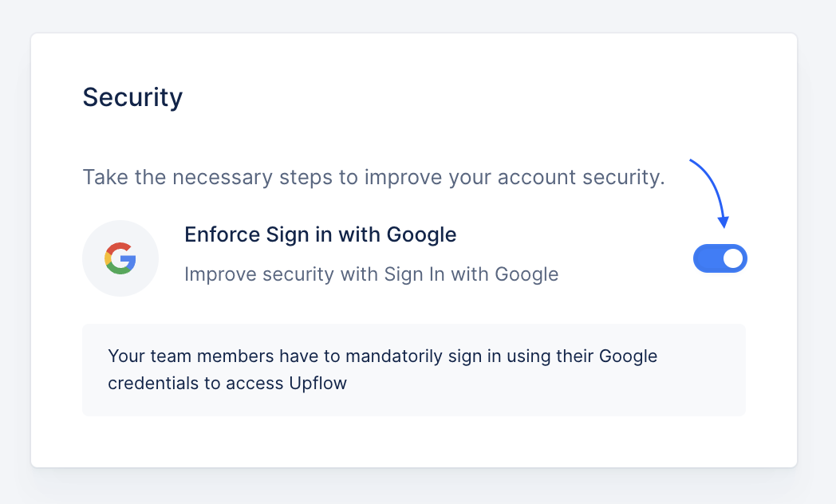Click the 'Take the necessary steps' description
The image size is (836, 504).
coord(374,177)
